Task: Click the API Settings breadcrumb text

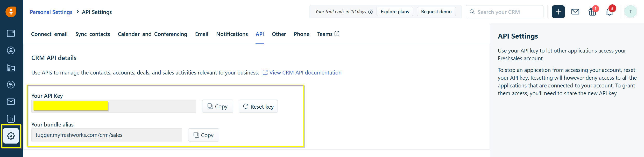Action: pyautogui.click(x=97, y=12)
